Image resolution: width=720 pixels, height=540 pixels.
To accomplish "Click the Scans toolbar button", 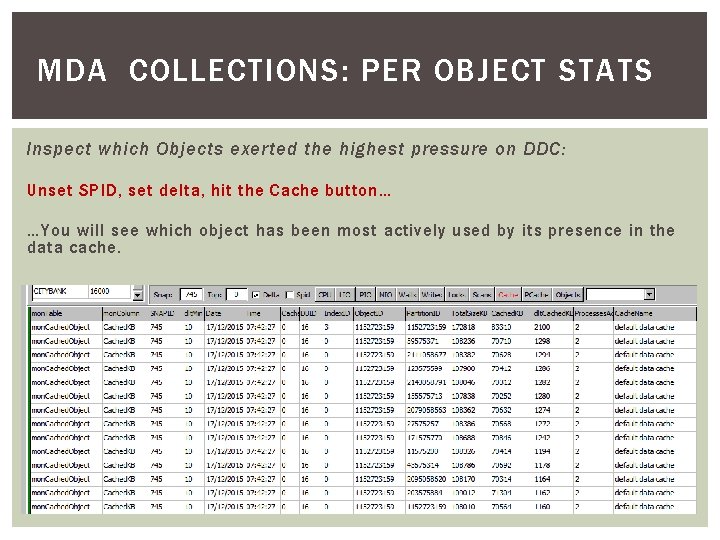I will (x=482, y=295).
